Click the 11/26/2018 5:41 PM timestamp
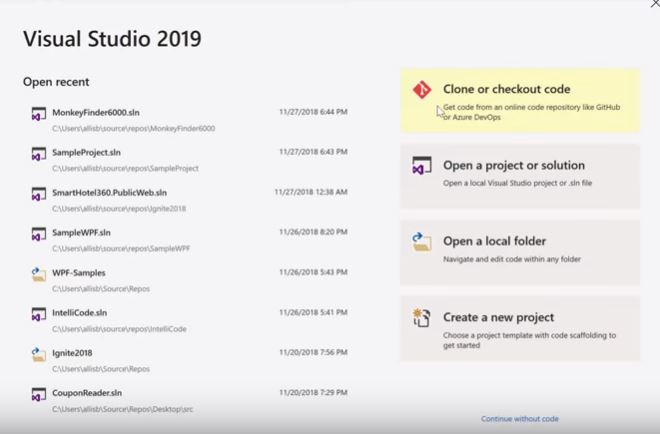The image size is (660, 434). click(313, 312)
